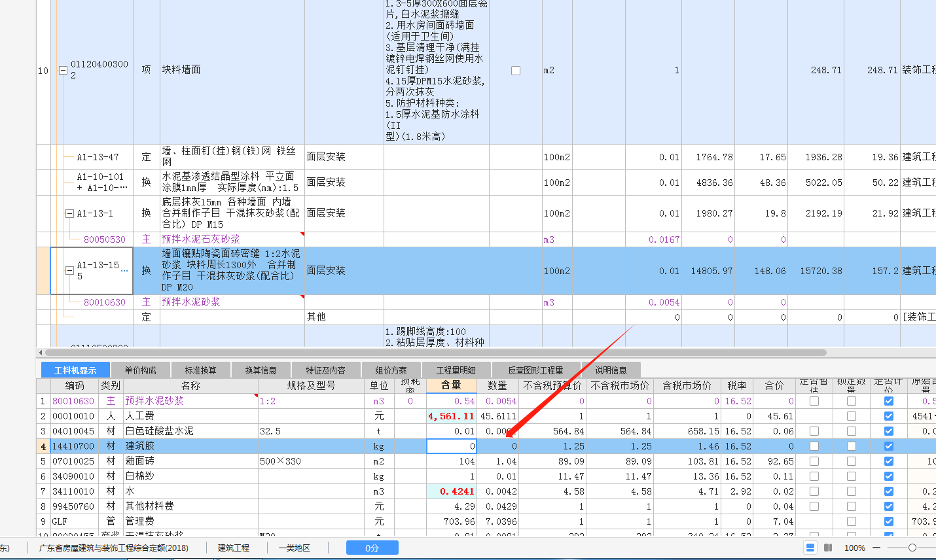Switch to the 标准换算 tab
The width and height of the screenshot is (936, 560).
pos(201,370)
